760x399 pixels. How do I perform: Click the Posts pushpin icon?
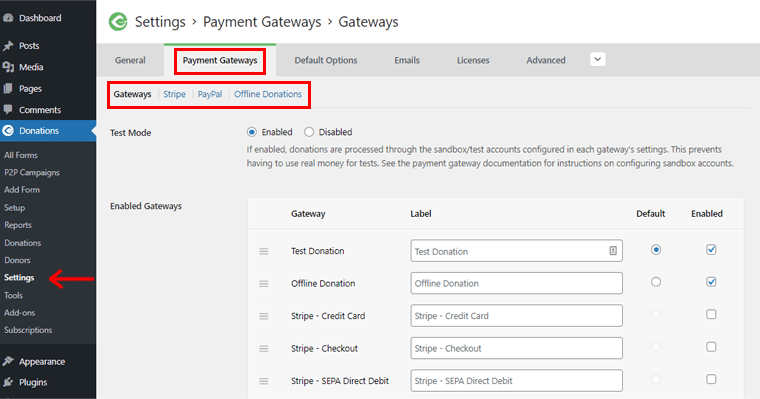tap(8, 46)
